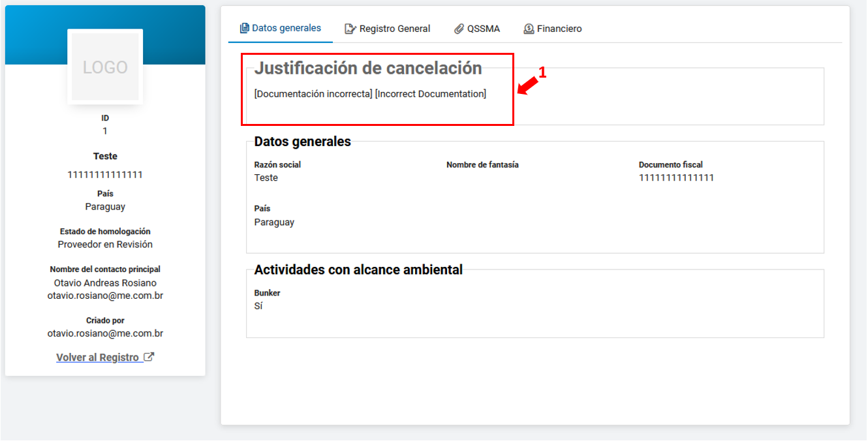Click the QSSMA paperclip icon
The width and height of the screenshot is (868, 443).
459,29
